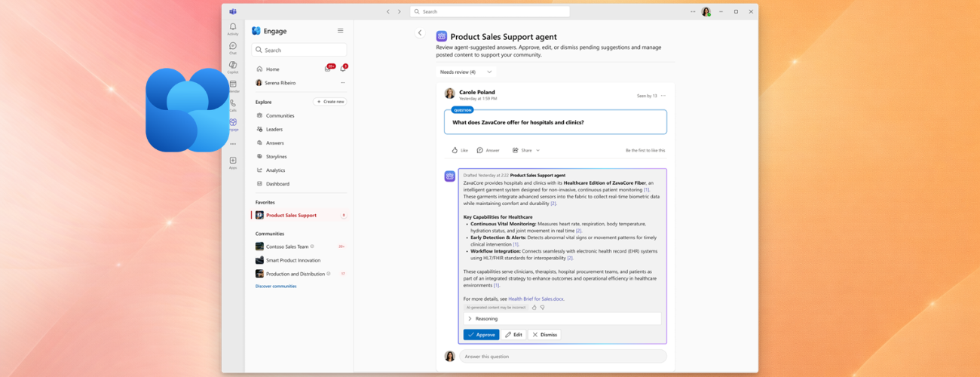This screenshot has height=377, width=980.
Task: Open more options next to Serena Ribeiro
Action: click(342, 83)
